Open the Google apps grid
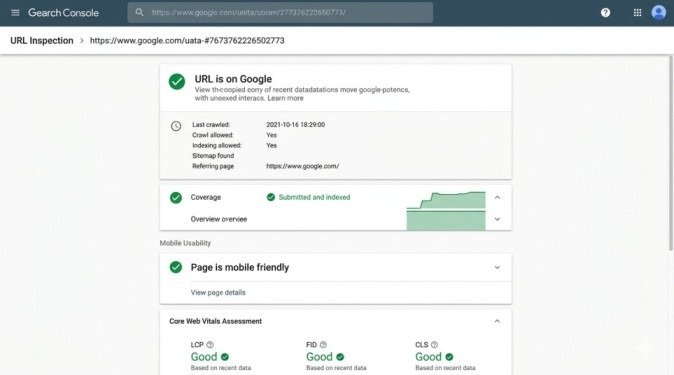This screenshot has height=375, width=674. 637,12
